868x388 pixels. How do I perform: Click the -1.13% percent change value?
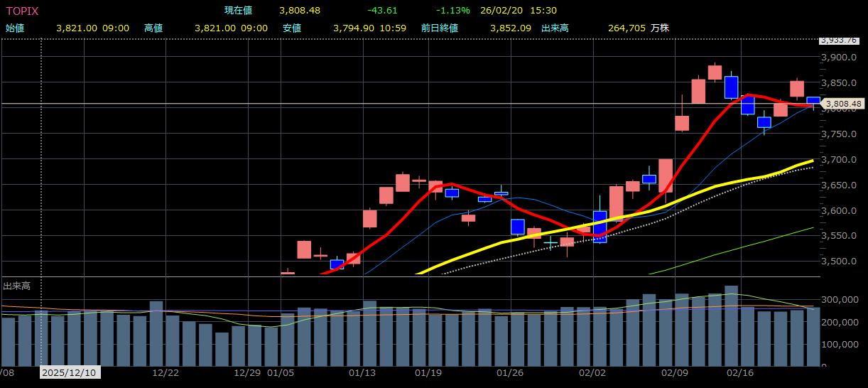452,11
